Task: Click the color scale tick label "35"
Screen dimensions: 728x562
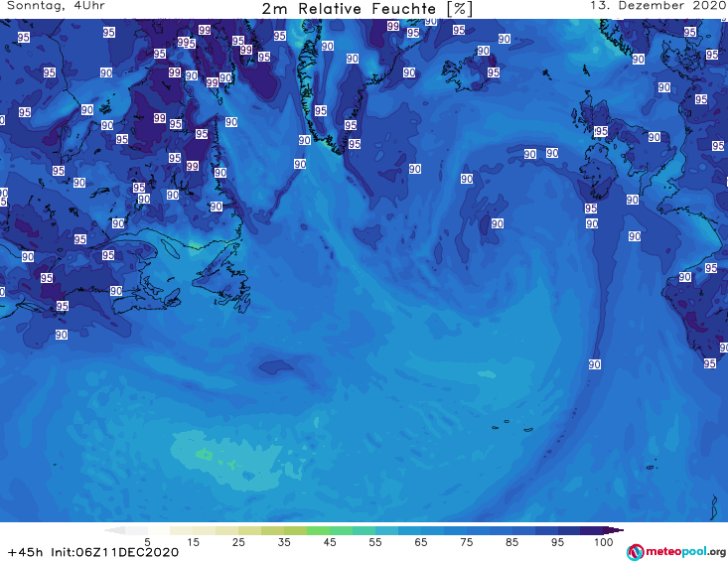Action: 284,541
